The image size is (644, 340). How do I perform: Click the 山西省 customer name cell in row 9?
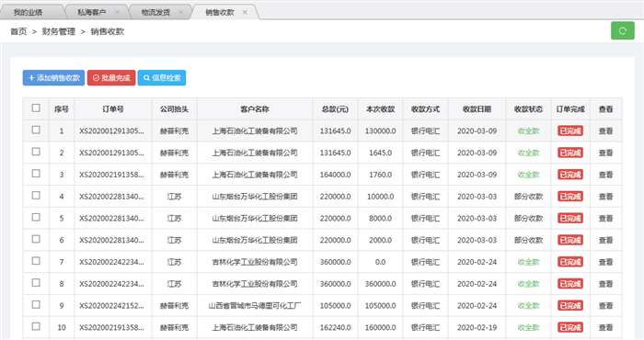[255, 306]
